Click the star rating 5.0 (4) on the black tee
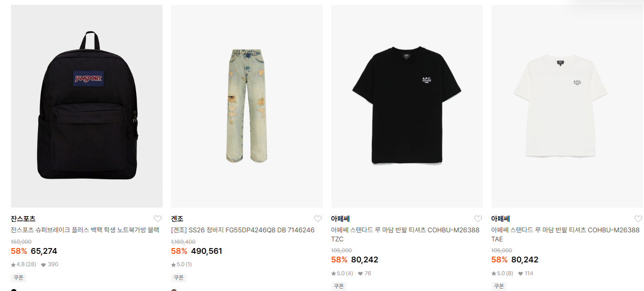 (x=342, y=273)
